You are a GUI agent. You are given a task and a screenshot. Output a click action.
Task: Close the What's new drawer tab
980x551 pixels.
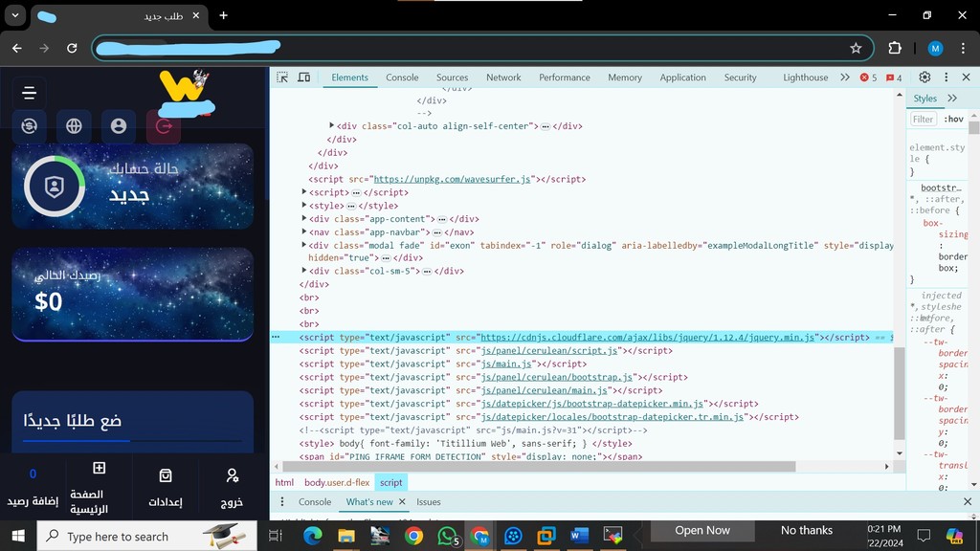pos(402,501)
